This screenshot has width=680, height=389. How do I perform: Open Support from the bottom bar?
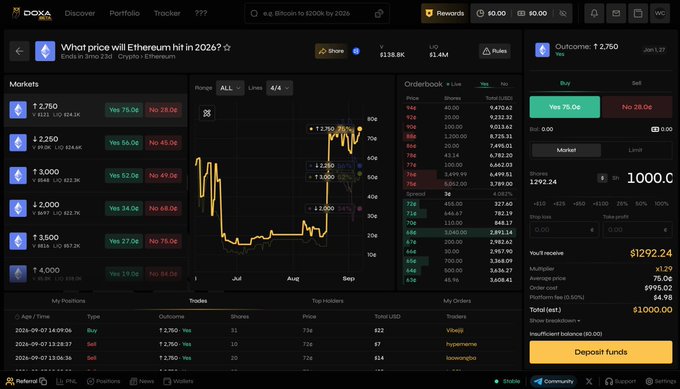click(620, 382)
